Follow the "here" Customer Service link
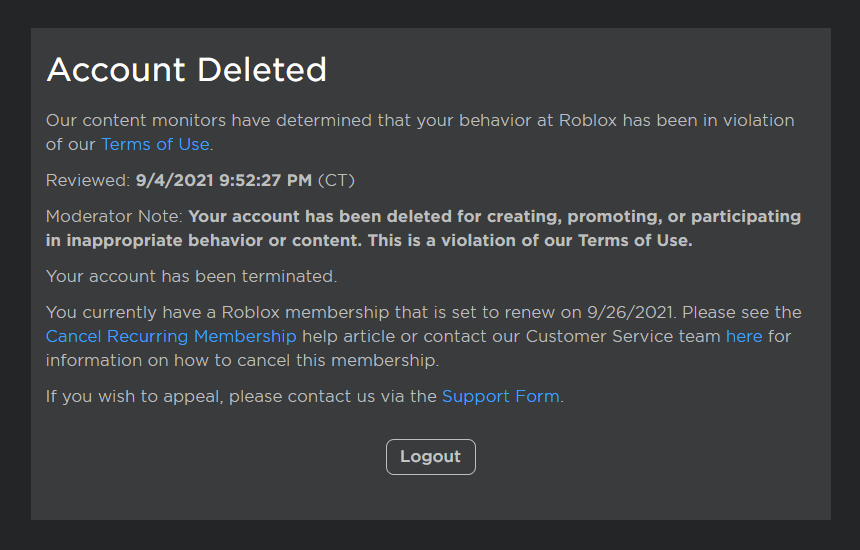The width and height of the screenshot is (860, 550). [x=744, y=336]
